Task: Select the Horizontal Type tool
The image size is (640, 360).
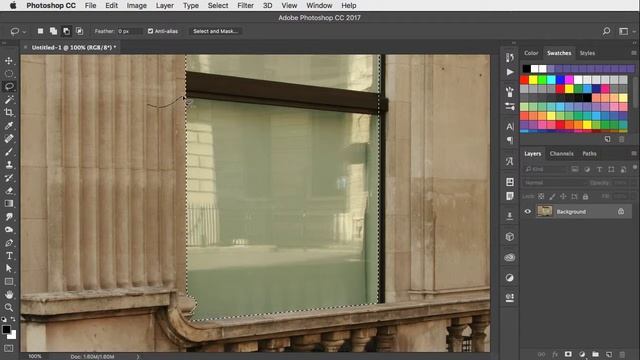Action: 9,256
